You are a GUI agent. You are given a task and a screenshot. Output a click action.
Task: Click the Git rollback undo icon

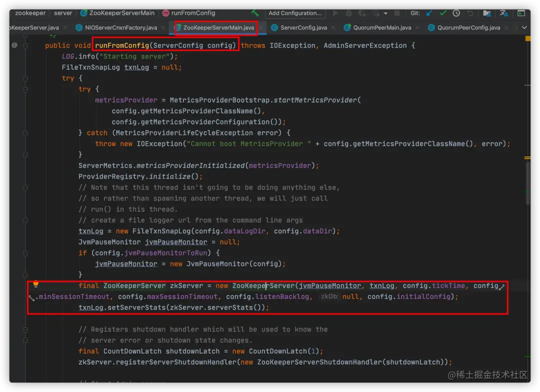tap(470, 13)
